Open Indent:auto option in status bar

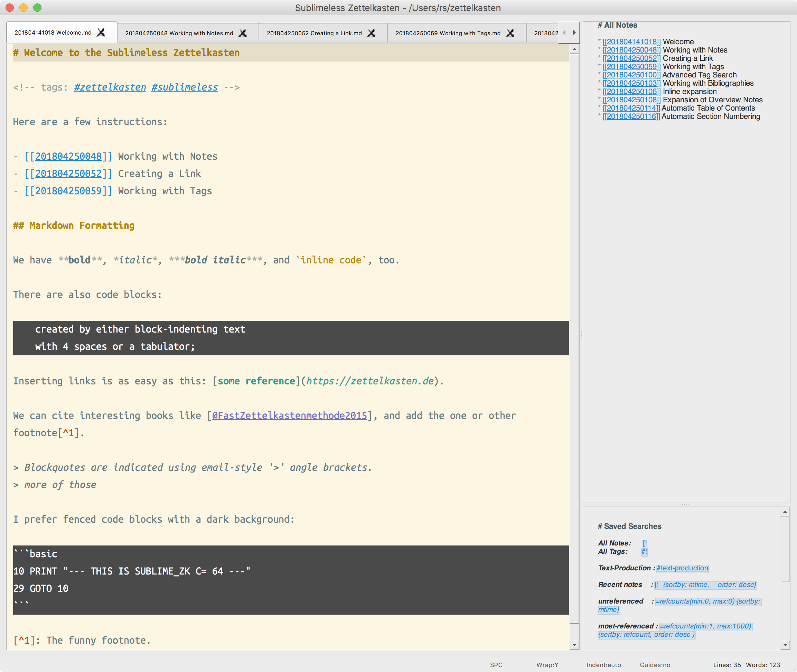[603, 665]
